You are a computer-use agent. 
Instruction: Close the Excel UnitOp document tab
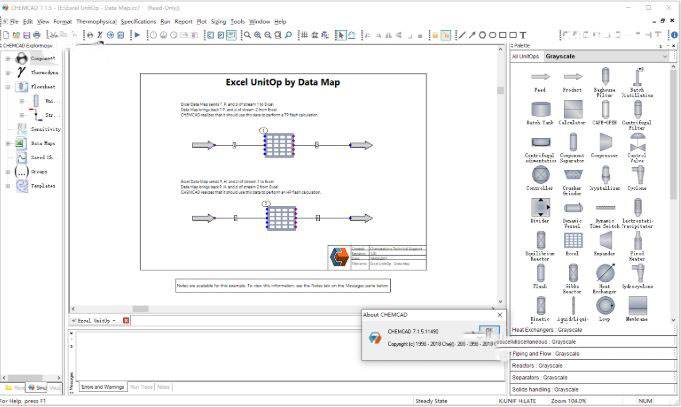tap(126, 321)
